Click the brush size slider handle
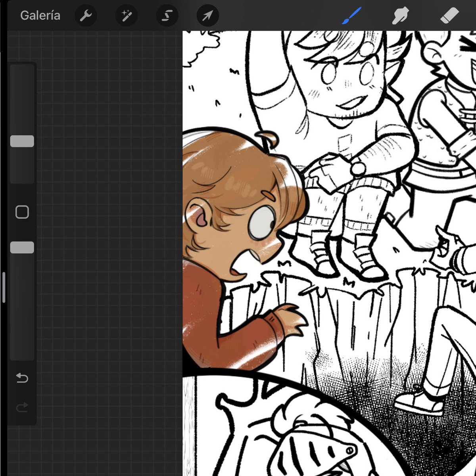476x476 pixels. point(22,141)
